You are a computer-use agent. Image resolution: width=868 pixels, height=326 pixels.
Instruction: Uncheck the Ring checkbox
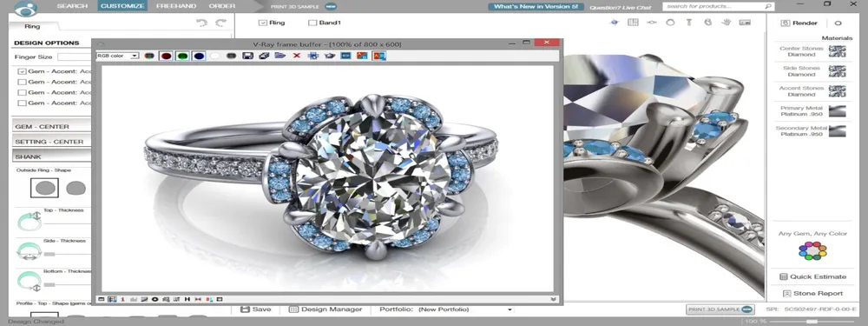coord(262,23)
